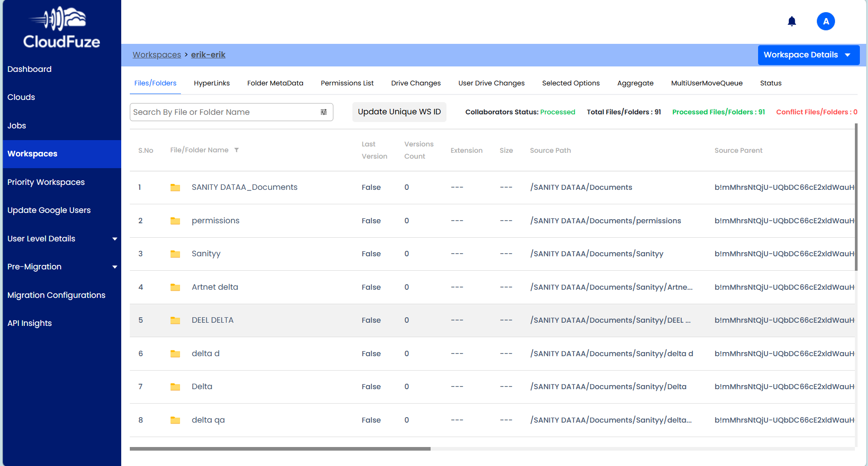Click the permissions folder name
Screen dimensions: 868x466
[215, 221]
